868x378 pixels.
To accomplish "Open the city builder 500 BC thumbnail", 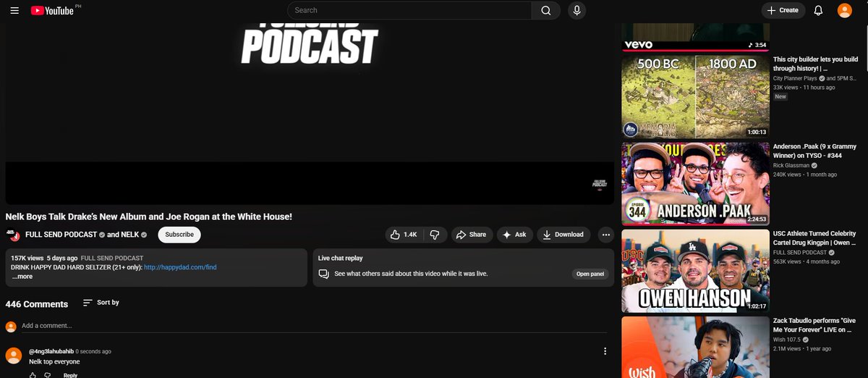I will click(x=695, y=97).
